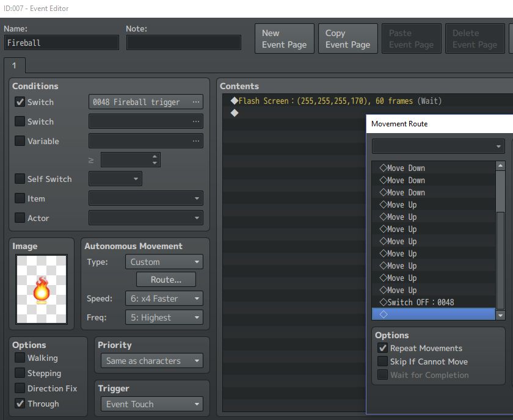Image resolution: width=513 pixels, height=420 pixels.
Task: Click ellipsis on the Variable field
Action: tap(196, 141)
